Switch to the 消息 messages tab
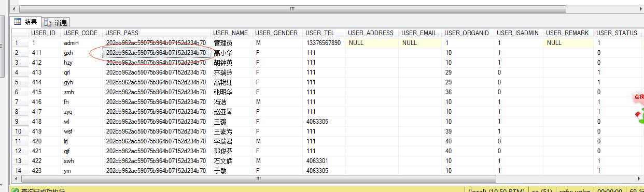This screenshot has height=192, width=644. click(56, 22)
